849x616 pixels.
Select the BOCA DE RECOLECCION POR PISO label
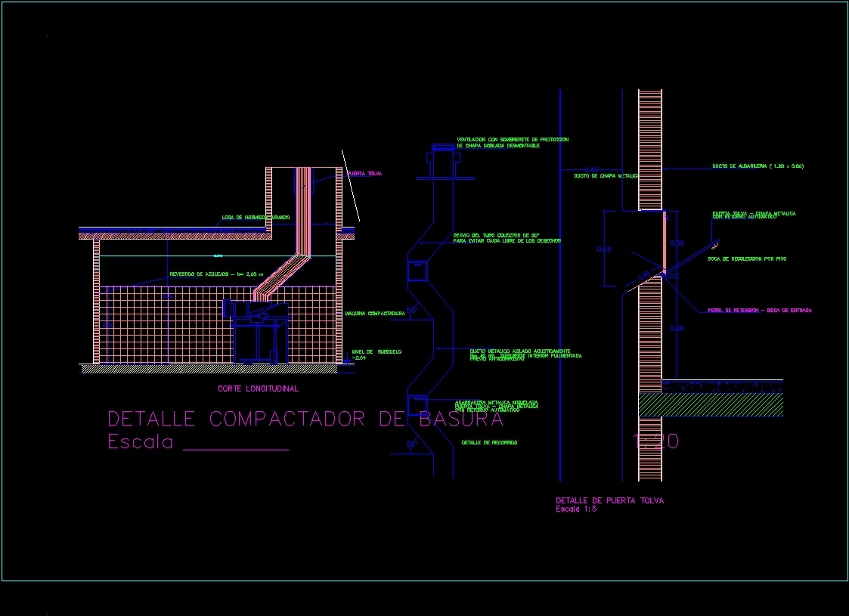pyautogui.click(x=746, y=258)
